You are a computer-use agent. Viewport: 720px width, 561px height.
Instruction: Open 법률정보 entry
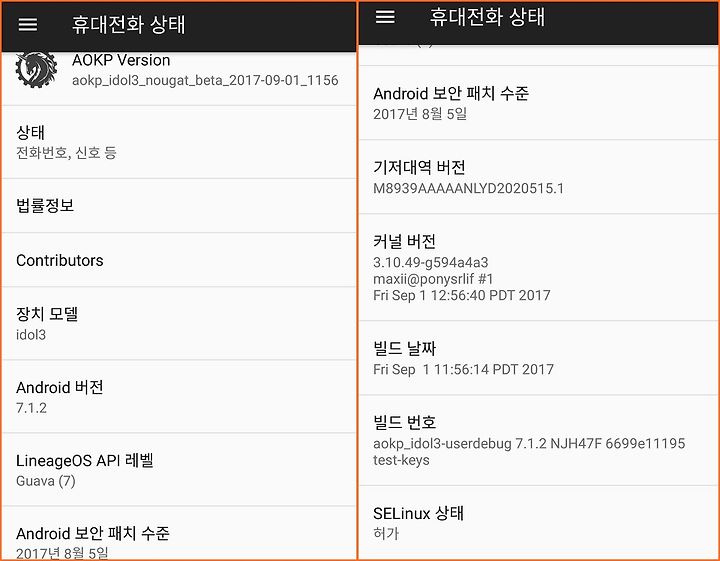tap(179, 206)
